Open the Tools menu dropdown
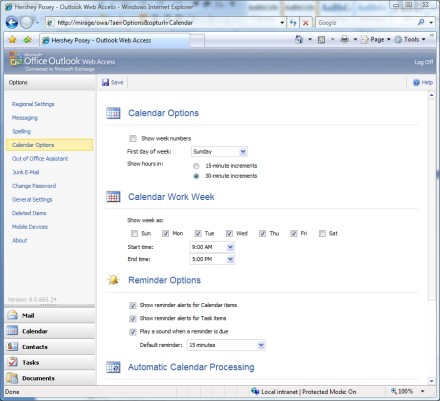 coord(410,40)
